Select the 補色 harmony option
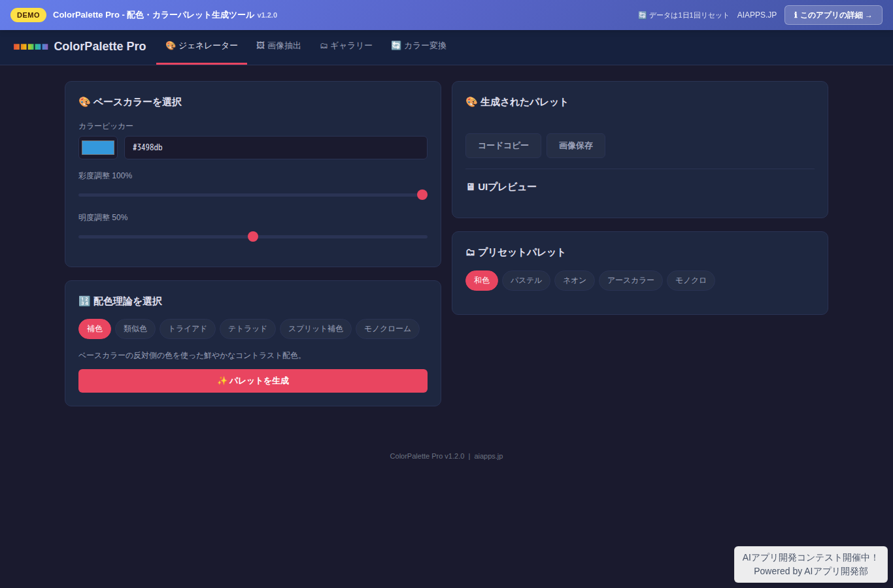Viewport: 893px width, 588px height. [x=95, y=329]
